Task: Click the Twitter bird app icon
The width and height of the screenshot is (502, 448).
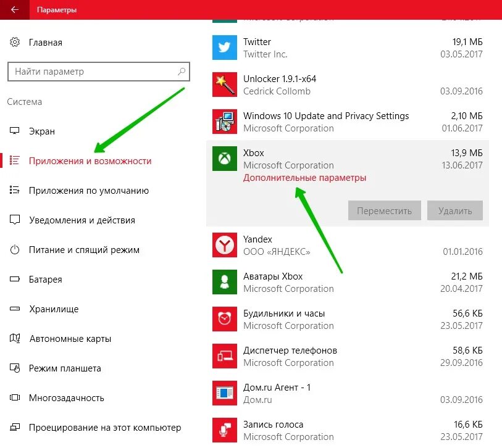Action: coord(224,48)
